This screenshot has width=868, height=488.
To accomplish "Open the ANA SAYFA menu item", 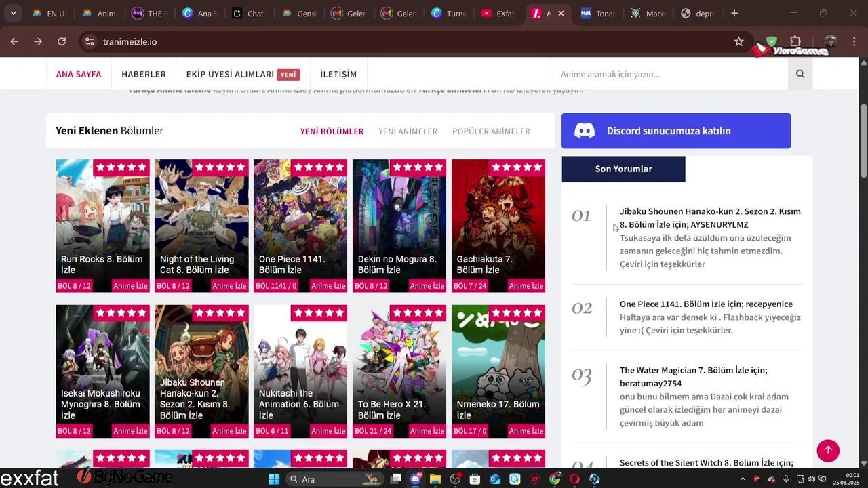I will coord(79,74).
